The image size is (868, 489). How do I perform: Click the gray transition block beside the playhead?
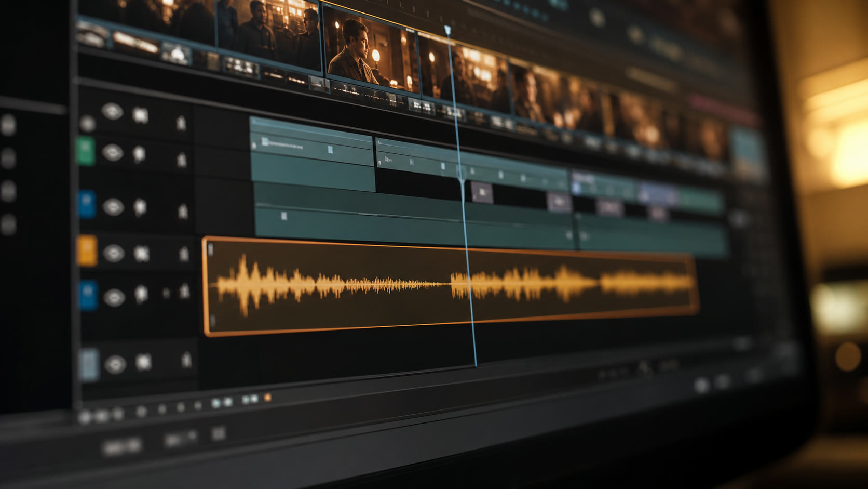click(x=482, y=192)
